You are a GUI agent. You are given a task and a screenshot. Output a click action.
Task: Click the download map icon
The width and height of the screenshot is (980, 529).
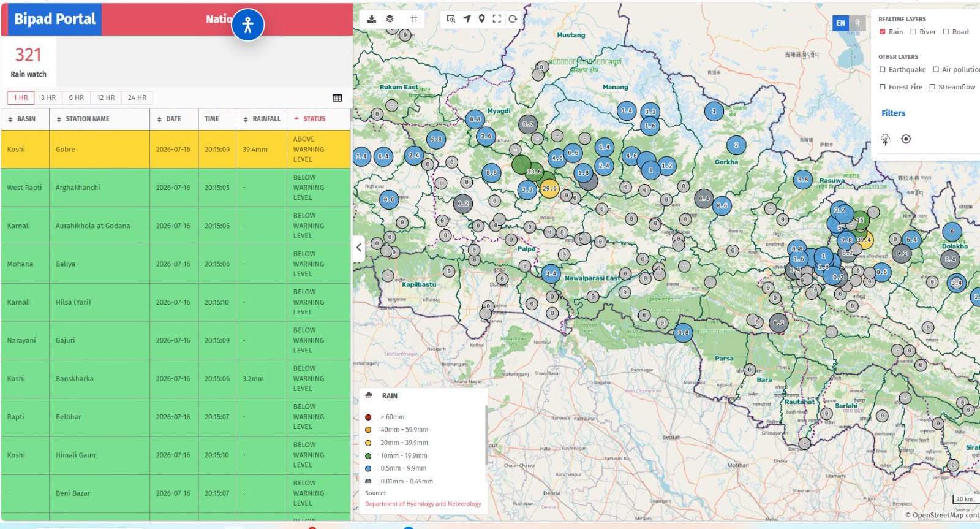click(371, 19)
